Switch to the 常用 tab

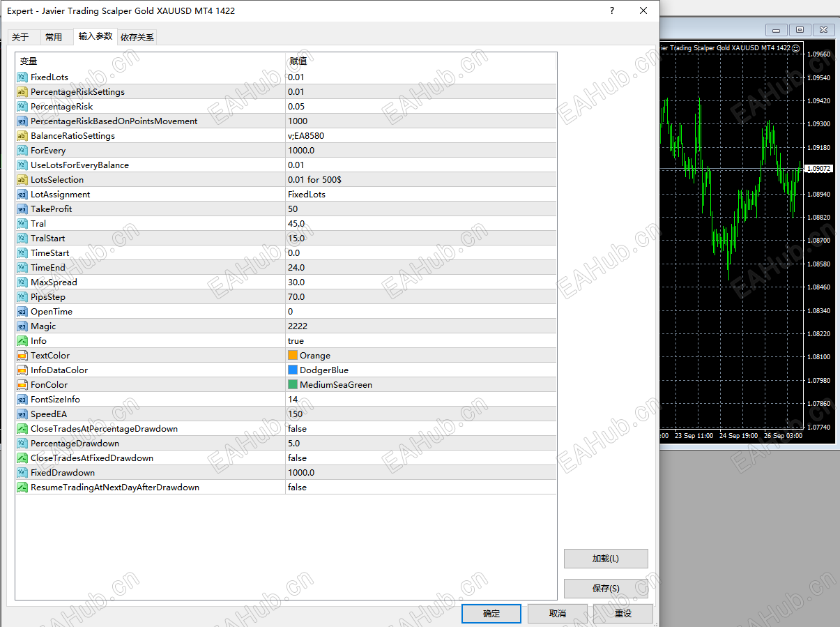click(x=54, y=38)
